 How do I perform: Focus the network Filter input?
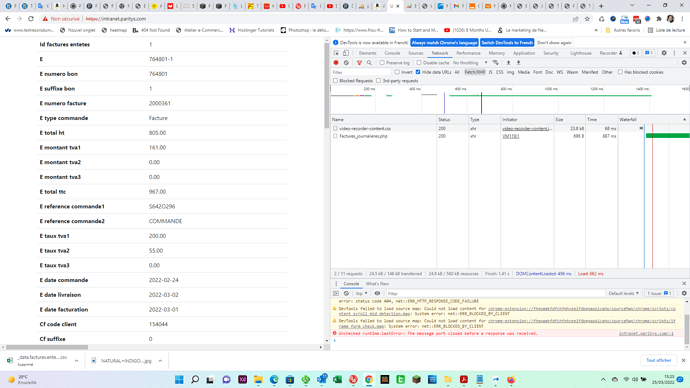click(361, 72)
